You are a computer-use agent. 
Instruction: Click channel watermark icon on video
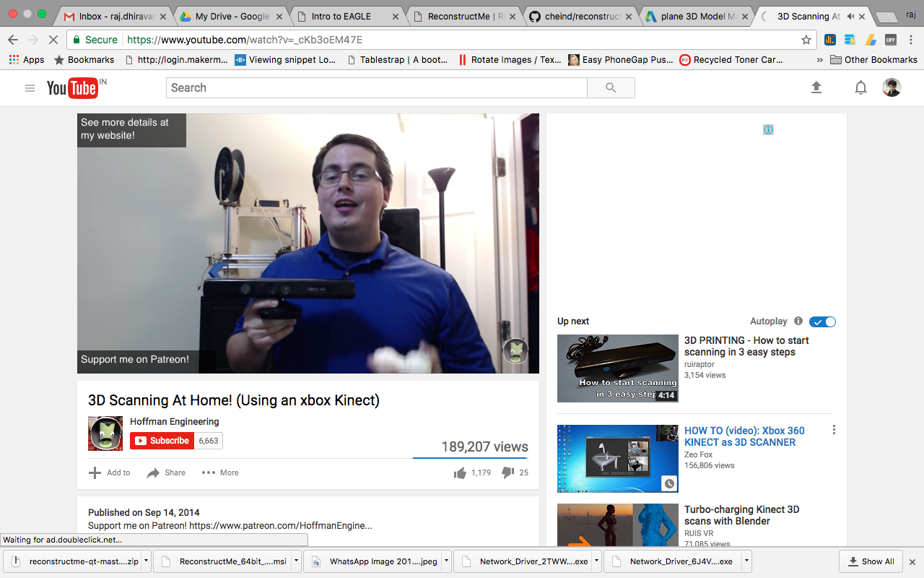click(515, 350)
